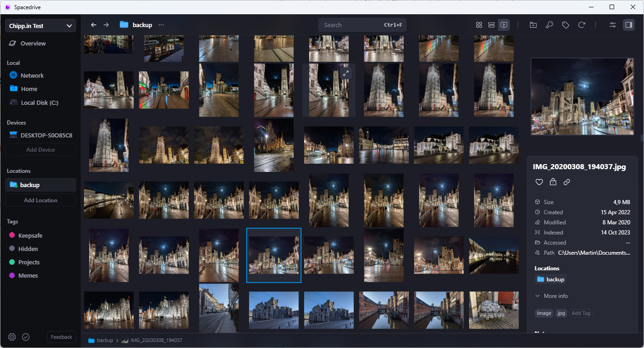Image resolution: width=644 pixels, height=348 pixels.
Task: Open the explorer display settings sliders
Action: (612, 25)
